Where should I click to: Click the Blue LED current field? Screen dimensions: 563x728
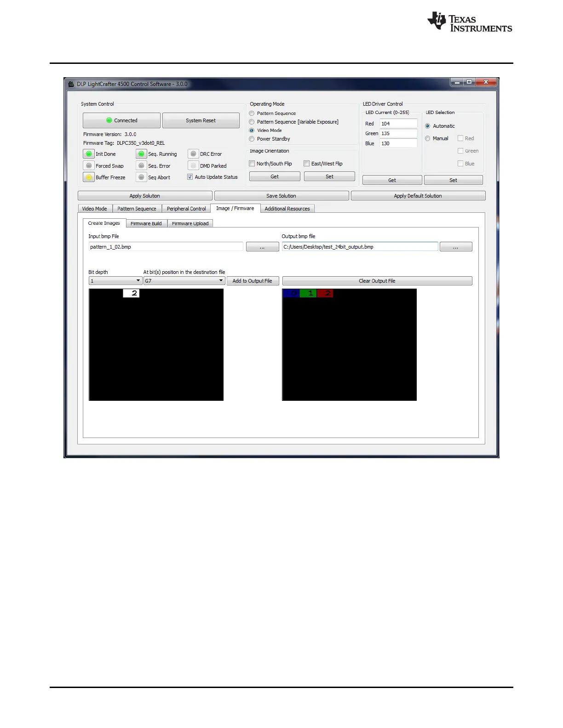398,143
